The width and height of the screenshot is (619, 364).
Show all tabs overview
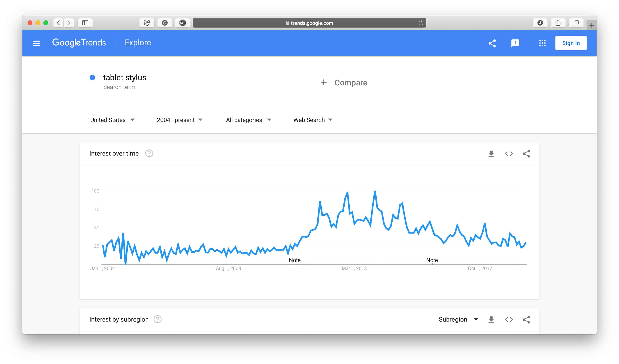576,23
